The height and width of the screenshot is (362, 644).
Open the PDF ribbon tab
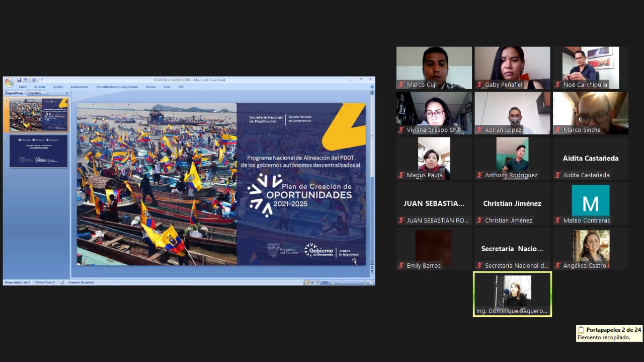[x=181, y=87]
